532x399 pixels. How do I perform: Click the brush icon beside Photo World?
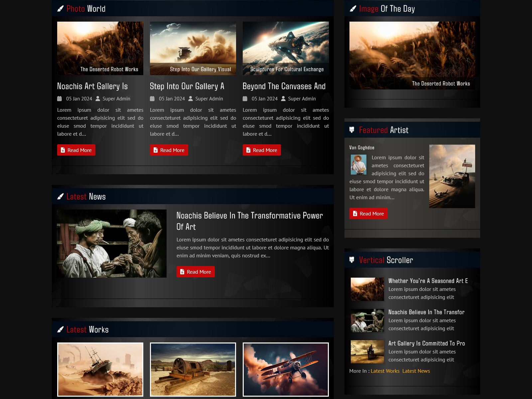click(x=60, y=9)
